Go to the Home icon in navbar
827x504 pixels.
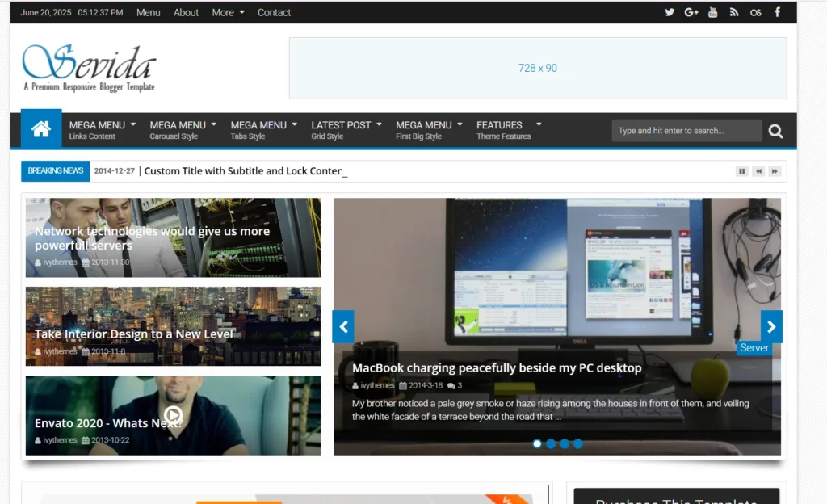[41, 129]
